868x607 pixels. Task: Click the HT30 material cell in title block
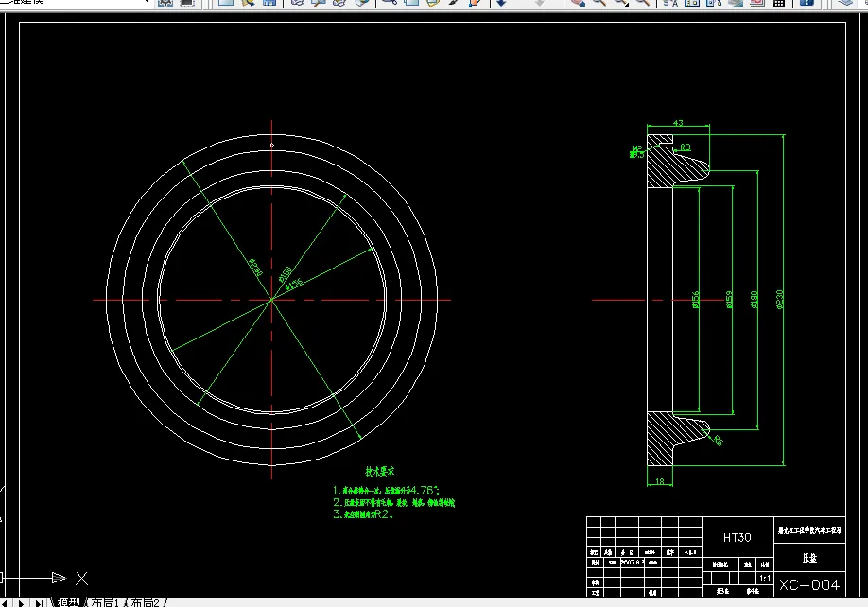pyautogui.click(x=738, y=537)
